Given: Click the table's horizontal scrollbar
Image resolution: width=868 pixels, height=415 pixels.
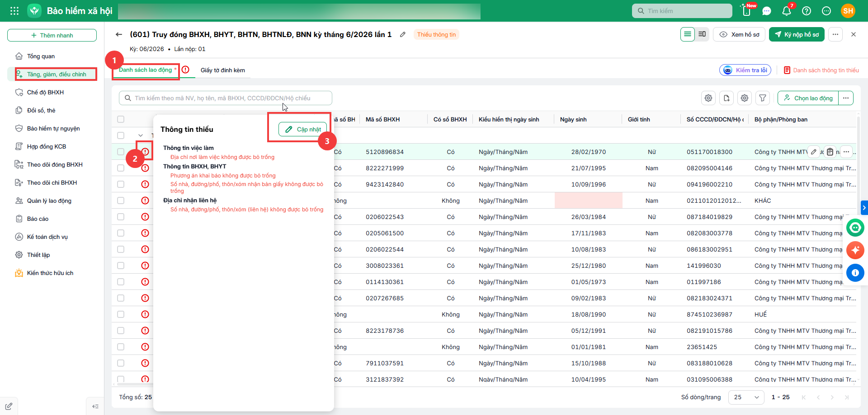Looking at the screenshot, I should pyautogui.click(x=135, y=384).
